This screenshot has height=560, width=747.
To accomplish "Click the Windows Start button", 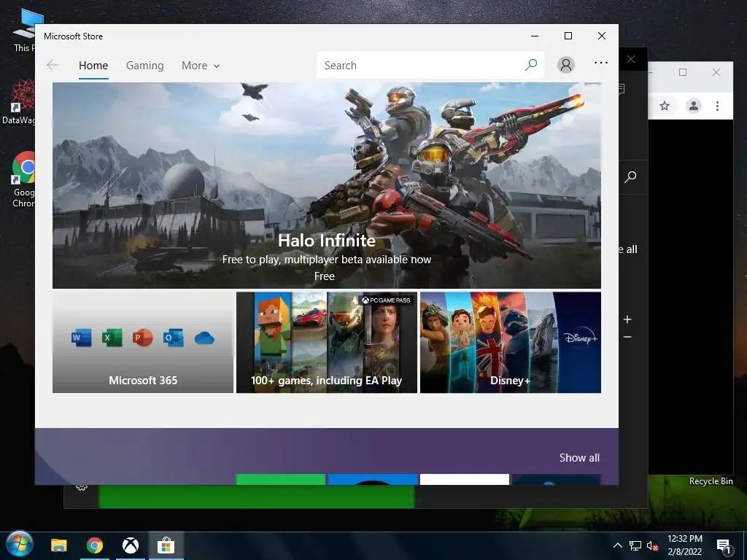I will (x=20, y=545).
